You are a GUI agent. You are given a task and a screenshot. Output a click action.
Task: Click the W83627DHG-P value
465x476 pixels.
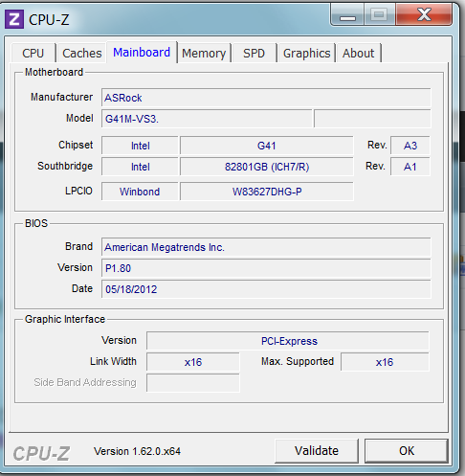coord(267,192)
